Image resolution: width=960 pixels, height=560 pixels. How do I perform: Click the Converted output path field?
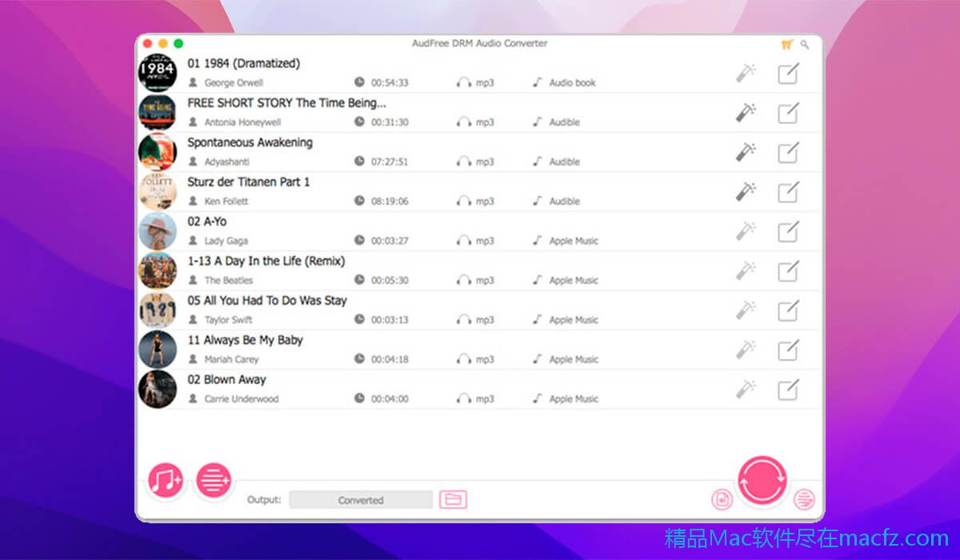pos(361,500)
